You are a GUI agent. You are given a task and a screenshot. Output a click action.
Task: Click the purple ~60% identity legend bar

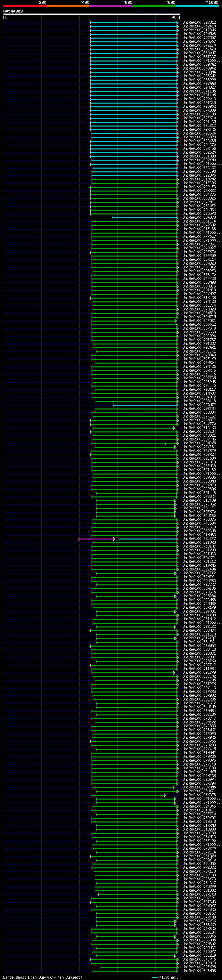pos(111,6)
